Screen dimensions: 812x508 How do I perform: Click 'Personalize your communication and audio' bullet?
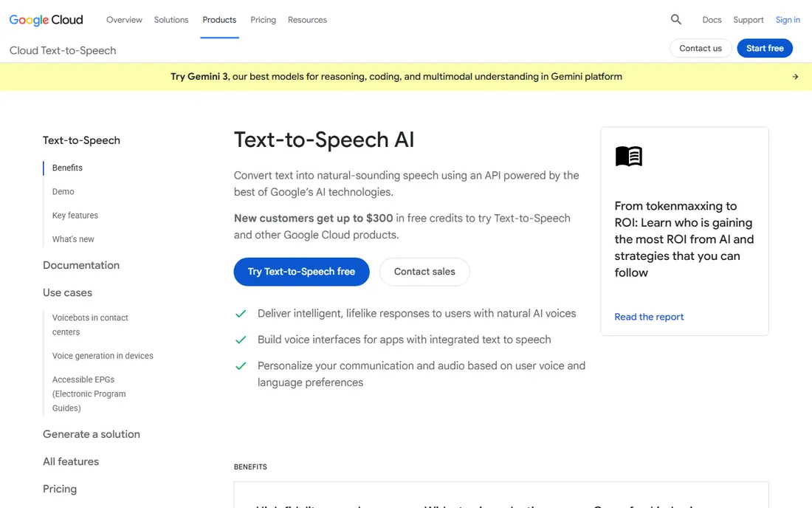point(422,374)
